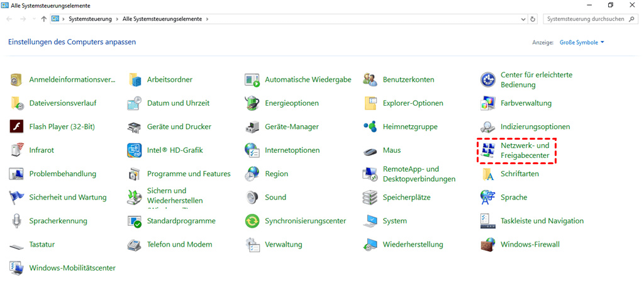Open the 'Benutzerkonten' link
The image size is (644, 285).
(408, 79)
